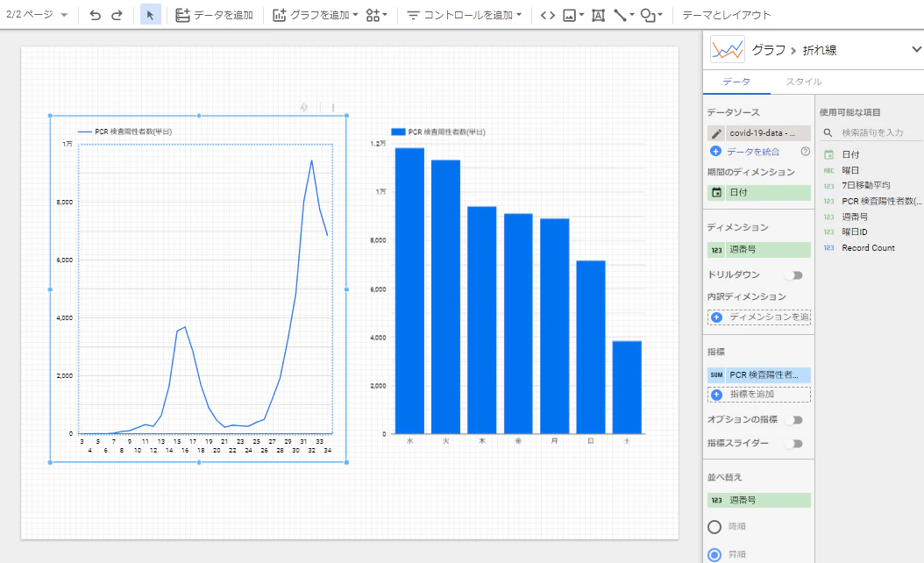924x563 pixels.
Task: Click the undo arrow in the toolbar
Action: coord(95,15)
